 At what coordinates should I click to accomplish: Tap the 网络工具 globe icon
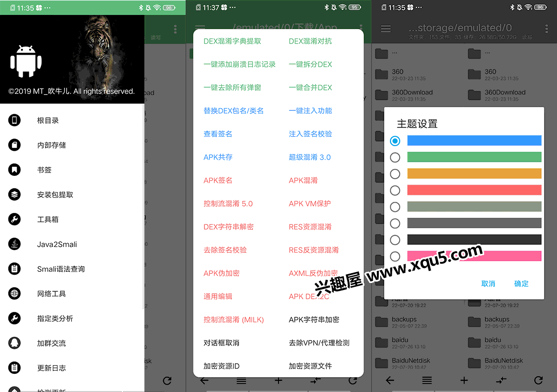15,294
